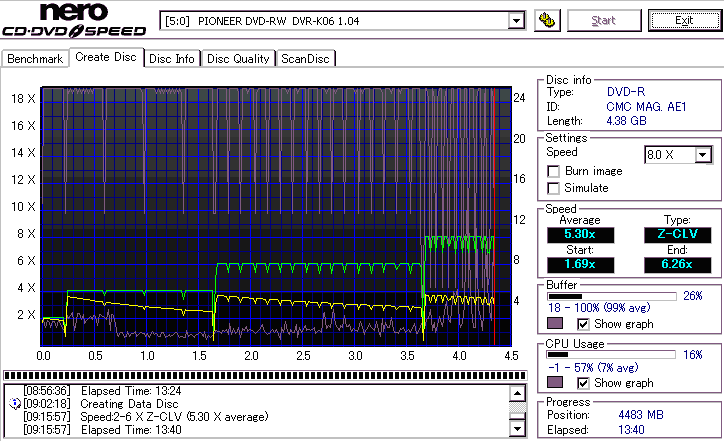Image resolution: width=724 pixels, height=441 pixels.
Task: Click the Start speed 1.69x value
Action: (580, 265)
